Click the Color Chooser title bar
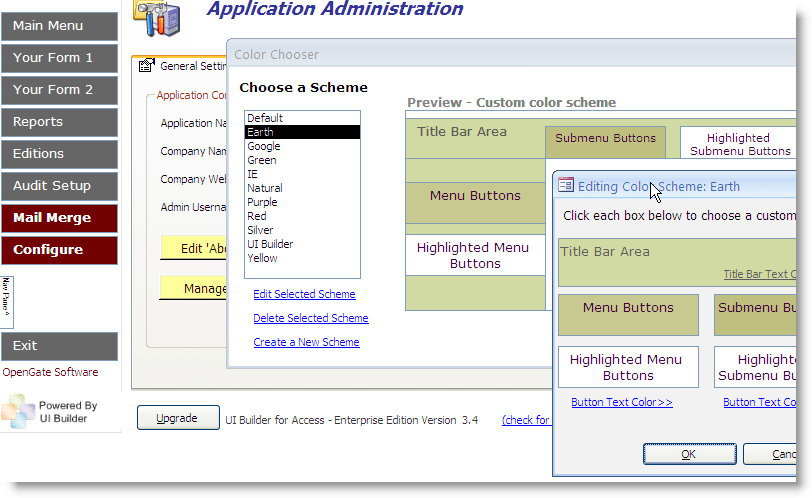 (512, 54)
